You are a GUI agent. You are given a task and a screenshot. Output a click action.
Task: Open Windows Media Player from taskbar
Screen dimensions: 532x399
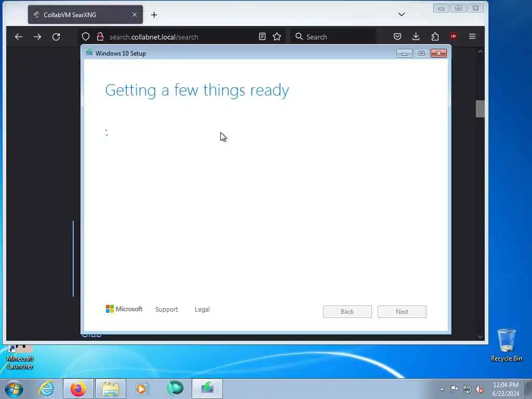142,389
